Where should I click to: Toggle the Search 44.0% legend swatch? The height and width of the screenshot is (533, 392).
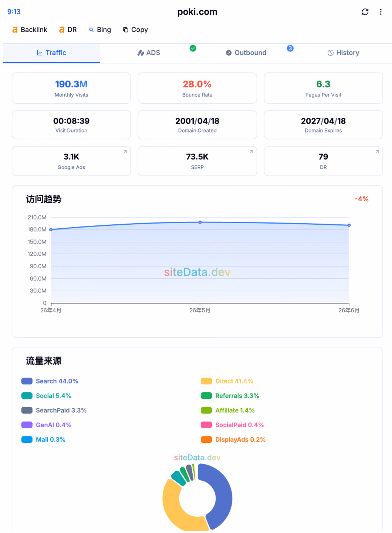coord(27,381)
